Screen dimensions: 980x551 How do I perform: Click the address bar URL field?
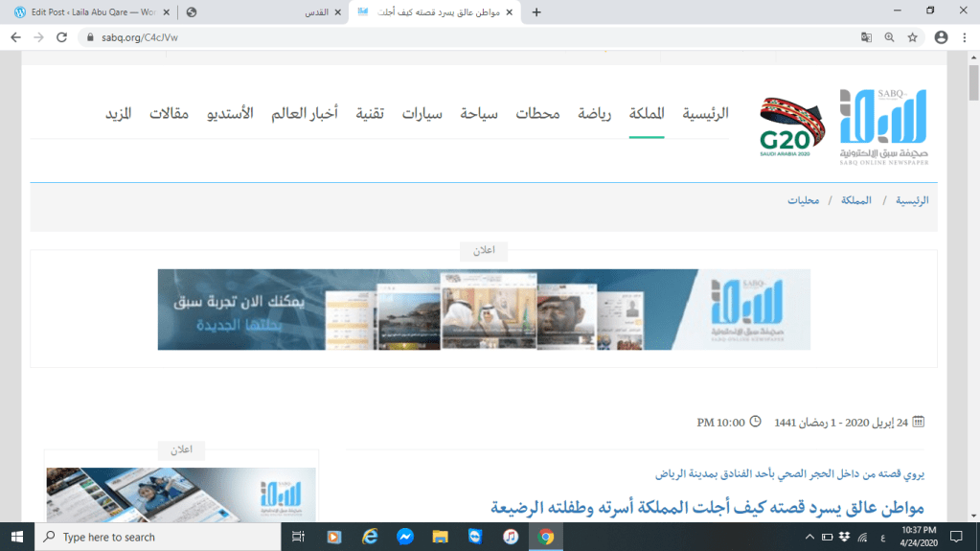point(383,37)
